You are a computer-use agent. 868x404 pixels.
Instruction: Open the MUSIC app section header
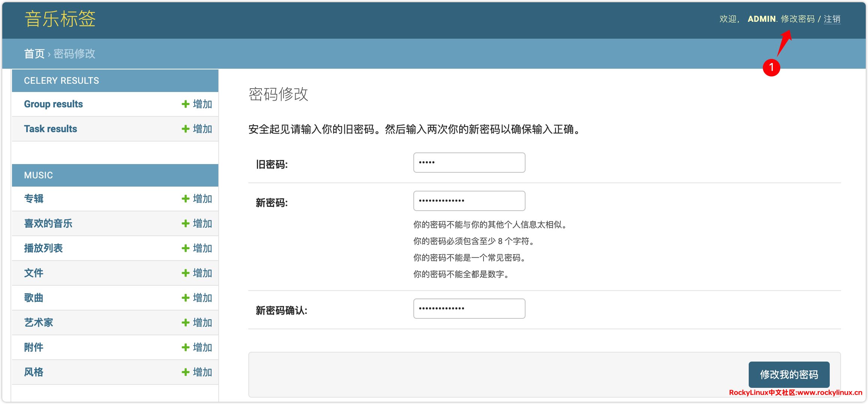[38, 175]
